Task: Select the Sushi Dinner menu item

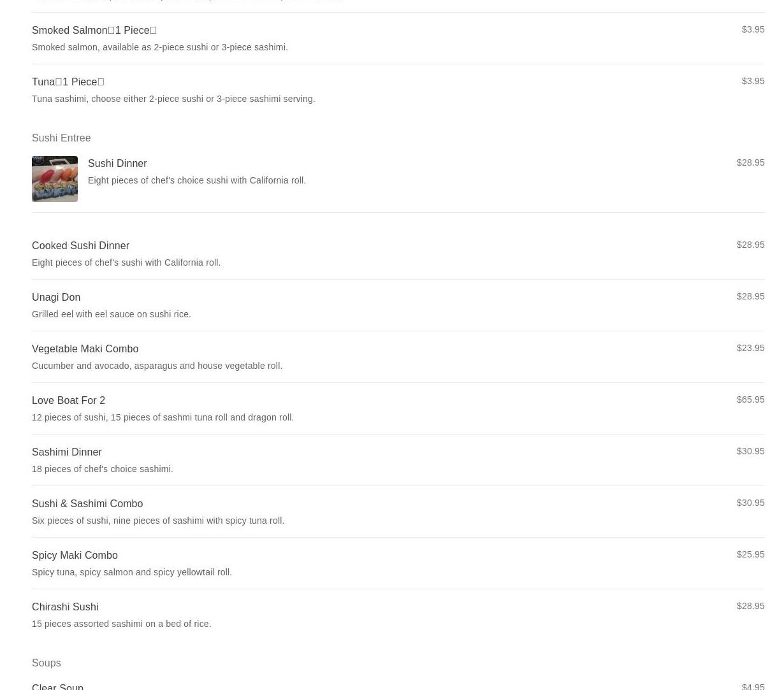Action: [x=398, y=179]
